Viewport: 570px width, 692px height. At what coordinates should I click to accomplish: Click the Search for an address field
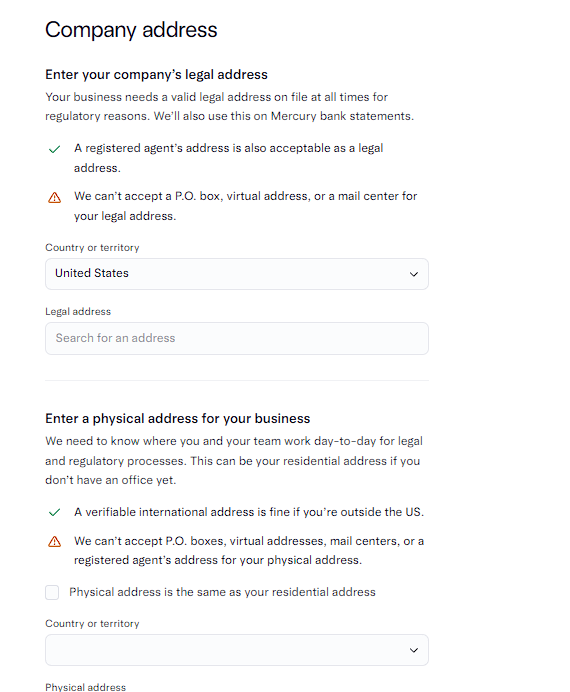point(237,338)
